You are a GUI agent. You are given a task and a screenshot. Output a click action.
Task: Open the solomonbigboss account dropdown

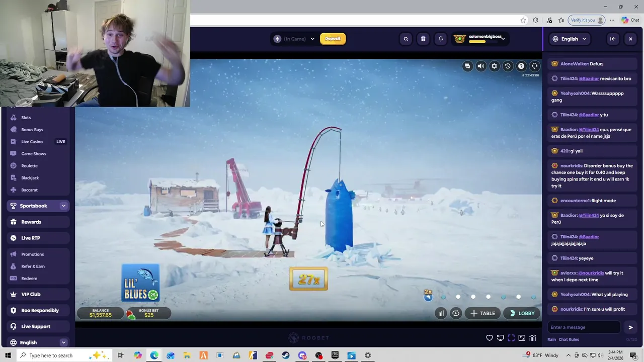tap(479, 39)
